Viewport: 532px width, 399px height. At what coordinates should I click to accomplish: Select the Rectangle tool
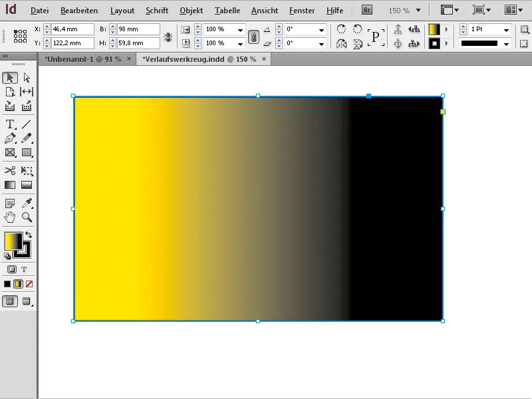tap(27, 153)
